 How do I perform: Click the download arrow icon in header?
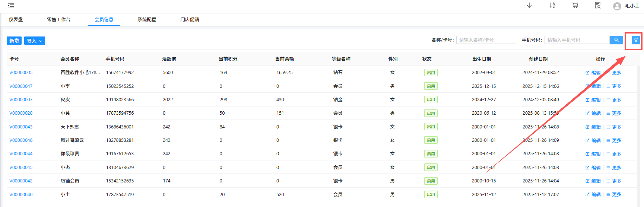pos(529,5)
